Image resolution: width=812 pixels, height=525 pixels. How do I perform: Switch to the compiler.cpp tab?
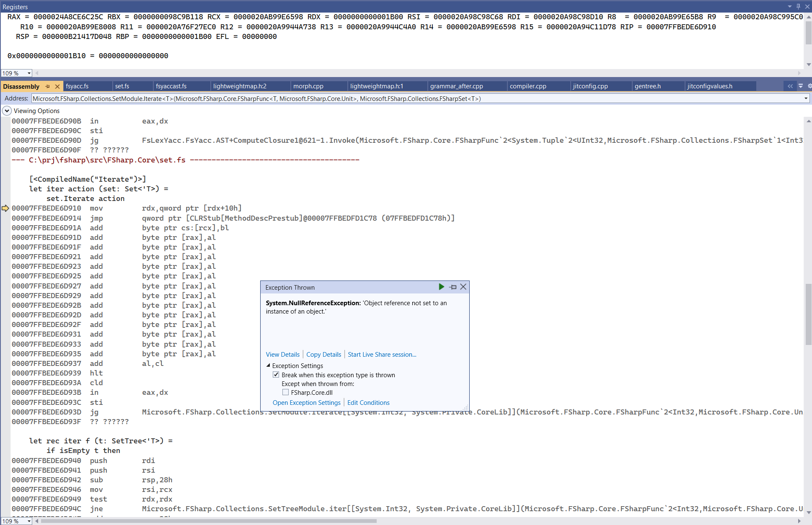[528, 86]
